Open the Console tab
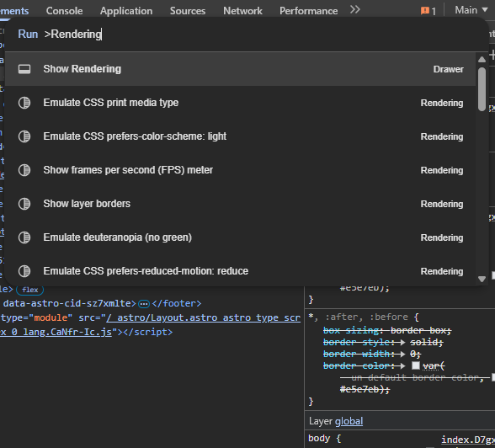 [x=64, y=11]
